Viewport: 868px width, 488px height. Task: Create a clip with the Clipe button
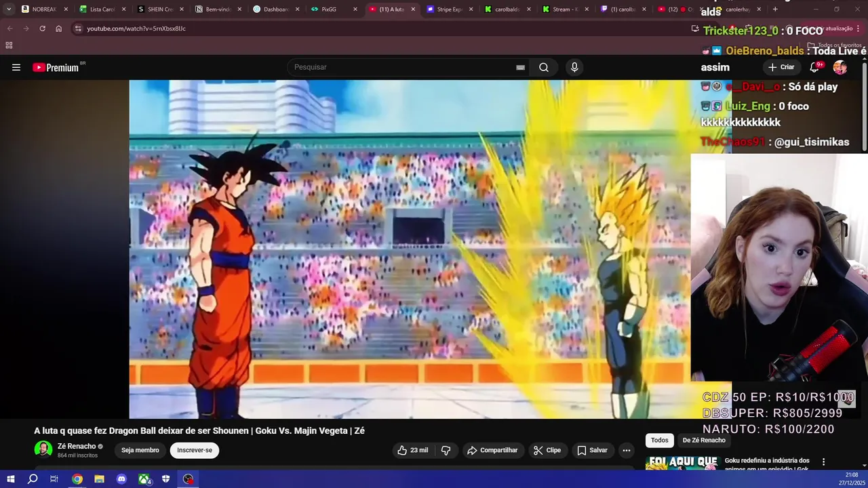tap(547, 450)
